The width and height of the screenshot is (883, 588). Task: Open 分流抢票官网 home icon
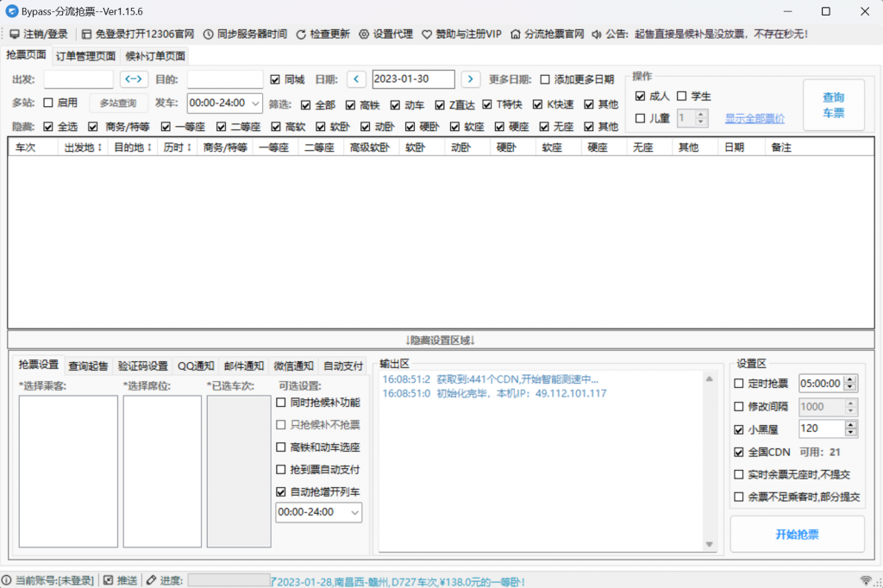pyautogui.click(x=516, y=34)
